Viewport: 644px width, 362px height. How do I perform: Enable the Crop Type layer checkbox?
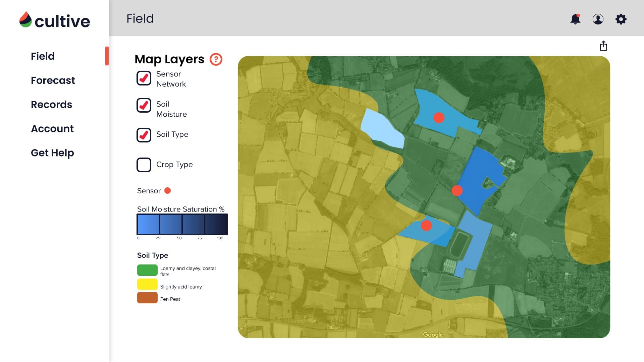coord(144,165)
